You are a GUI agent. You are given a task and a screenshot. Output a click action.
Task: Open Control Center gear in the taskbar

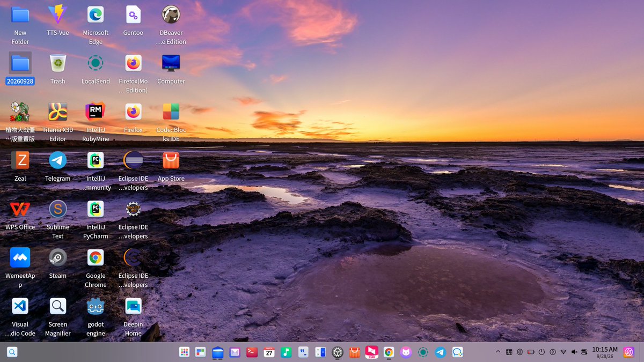[x=337, y=352]
